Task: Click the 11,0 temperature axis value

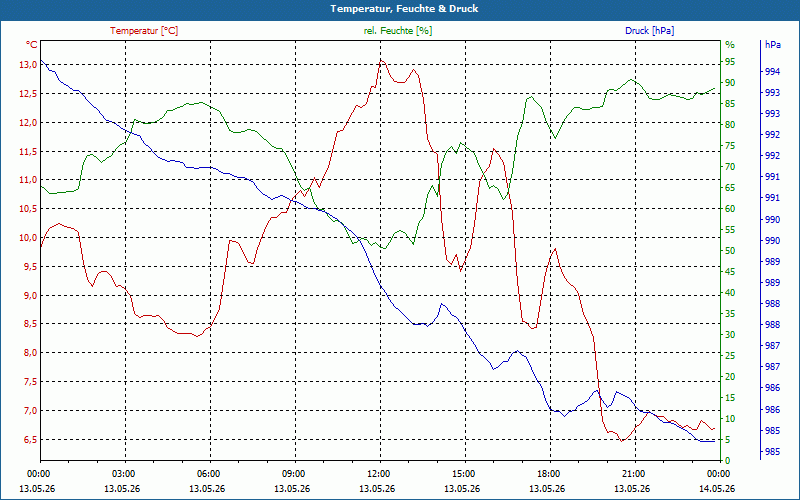Action: [28, 180]
